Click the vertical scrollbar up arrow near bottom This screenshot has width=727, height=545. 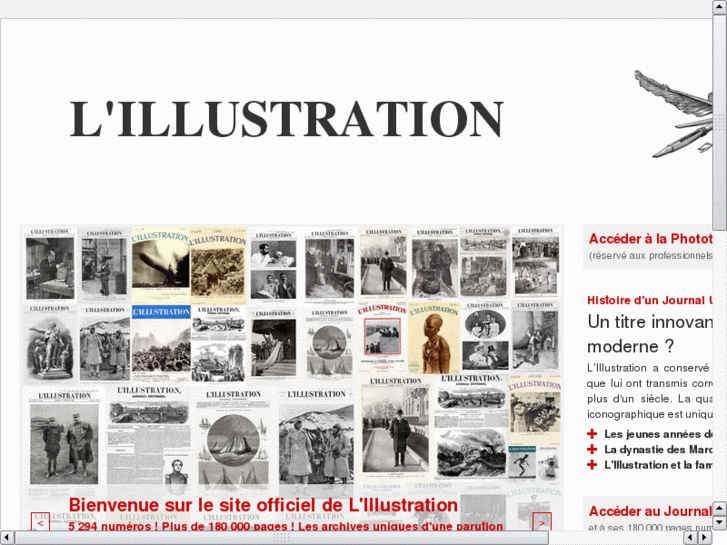(720, 508)
